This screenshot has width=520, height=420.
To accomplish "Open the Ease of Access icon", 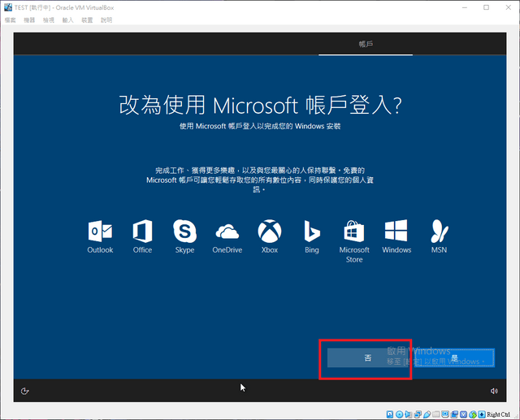I will 25,391.
